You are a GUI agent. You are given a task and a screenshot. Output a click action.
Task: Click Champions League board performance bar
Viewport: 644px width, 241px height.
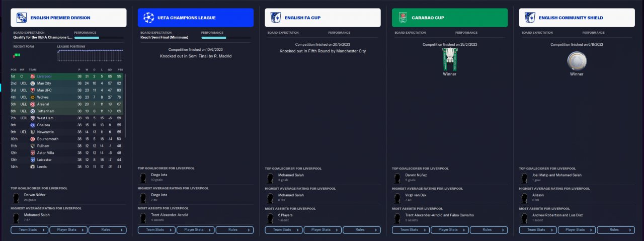coord(225,37)
